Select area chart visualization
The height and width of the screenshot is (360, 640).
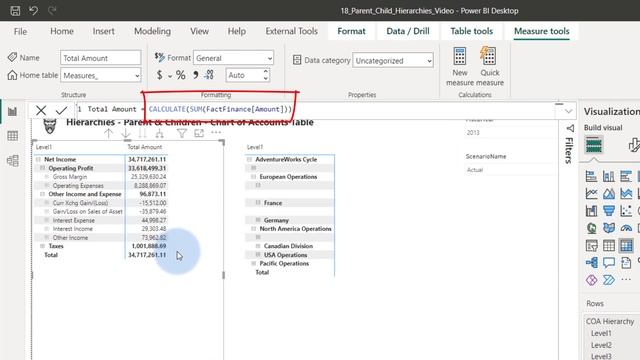(x=609, y=193)
